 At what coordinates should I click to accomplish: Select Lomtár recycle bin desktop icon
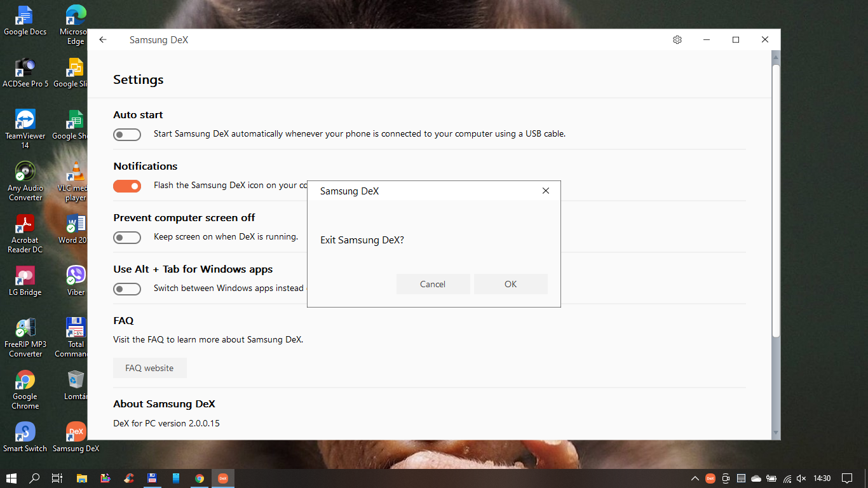[x=75, y=385]
